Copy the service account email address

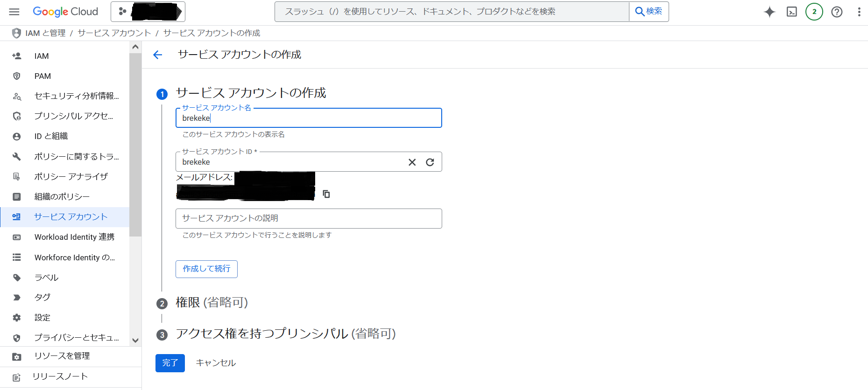tap(326, 194)
